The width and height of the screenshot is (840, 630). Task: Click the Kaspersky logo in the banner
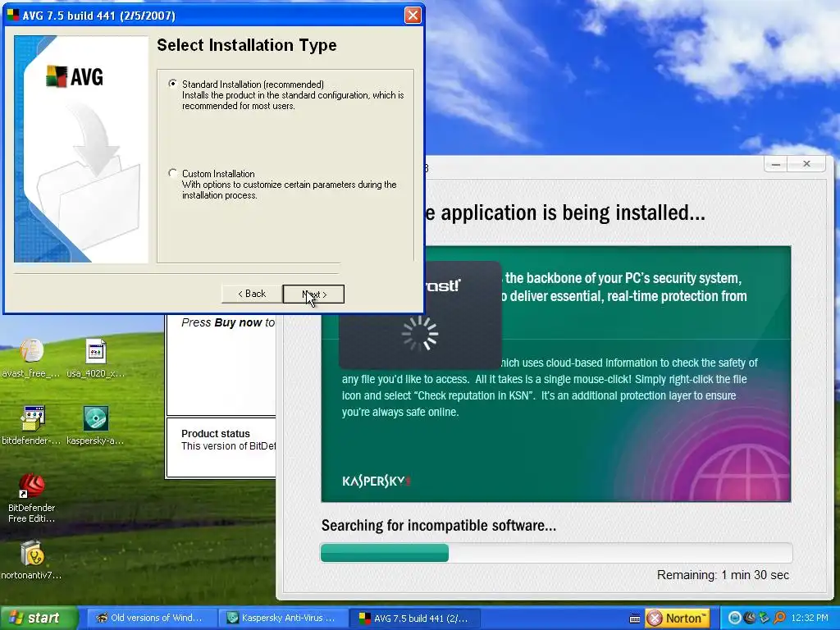coord(376,481)
